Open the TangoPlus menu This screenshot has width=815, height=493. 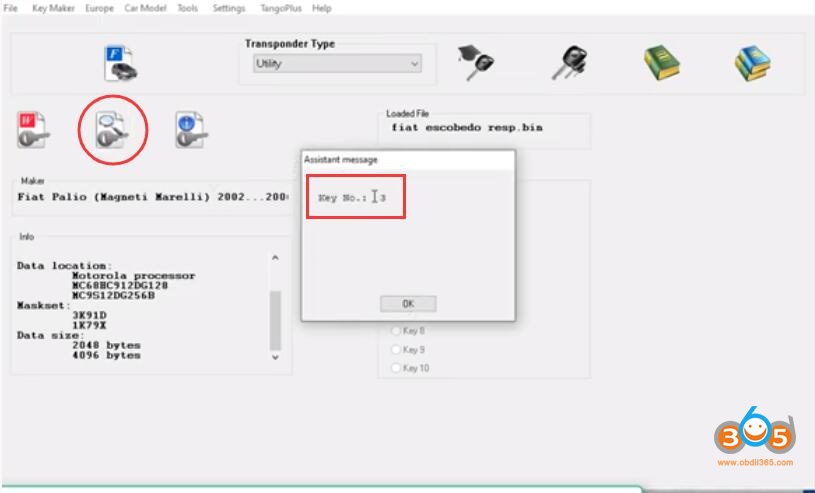(x=281, y=8)
